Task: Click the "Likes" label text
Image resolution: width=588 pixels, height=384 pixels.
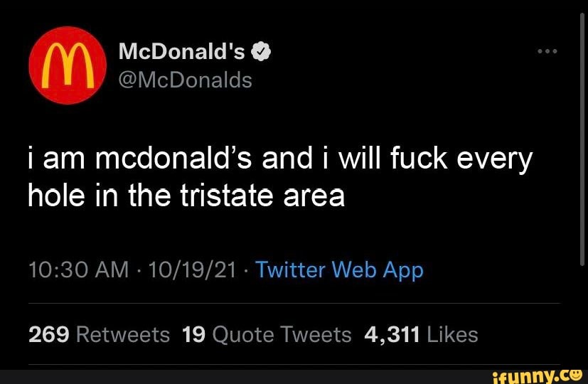Action: click(453, 334)
